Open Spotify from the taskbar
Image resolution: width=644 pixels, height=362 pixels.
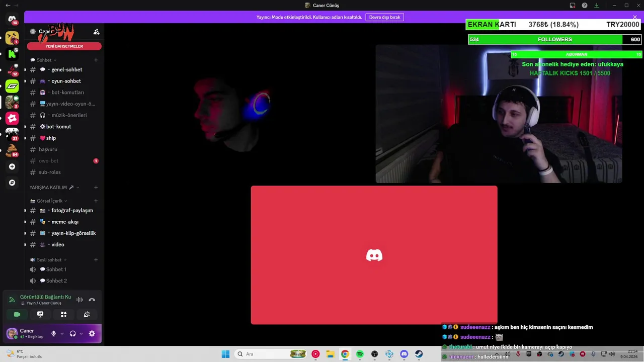tap(360, 354)
